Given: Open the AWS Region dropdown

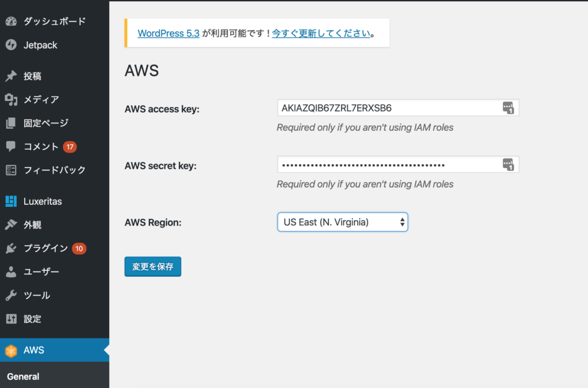Looking at the screenshot, I should click(x=342, y=222).
